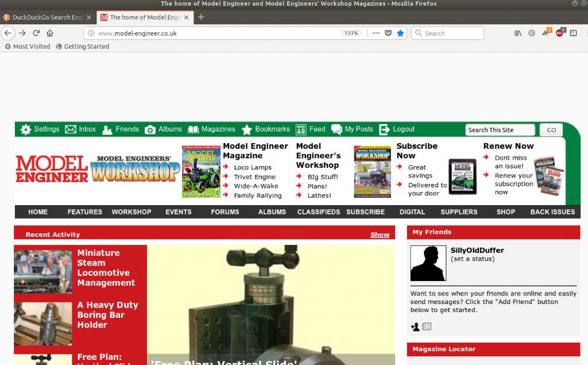Screen dimensions: 588x365
Task: Open the Trivet Engine link
Action: [254, 176]
